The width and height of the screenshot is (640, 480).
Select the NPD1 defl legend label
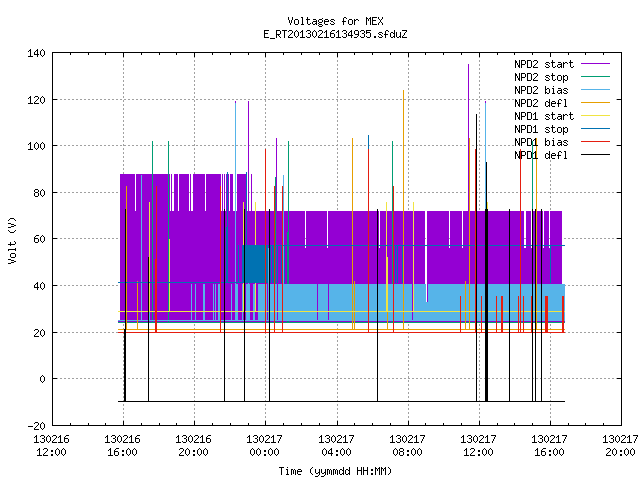click(541, 155)
